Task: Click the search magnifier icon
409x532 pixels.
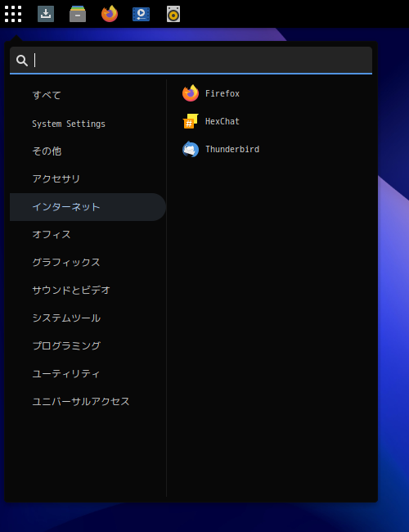Action: point(22,61)
